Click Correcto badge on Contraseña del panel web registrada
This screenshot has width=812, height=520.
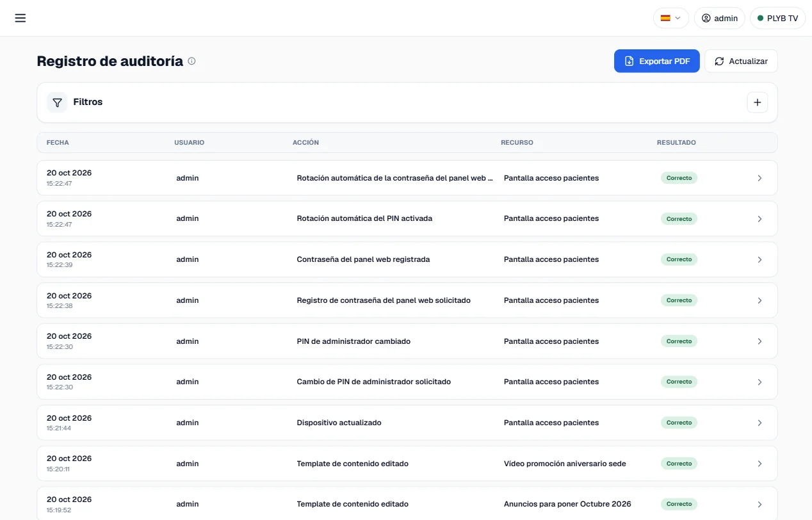(x=679, y=259)
